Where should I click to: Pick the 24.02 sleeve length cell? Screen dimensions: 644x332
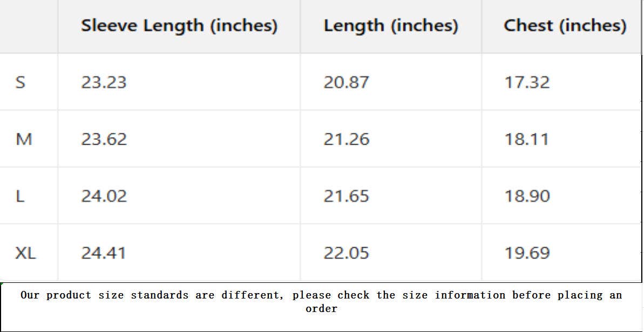(x=104, y=196)
